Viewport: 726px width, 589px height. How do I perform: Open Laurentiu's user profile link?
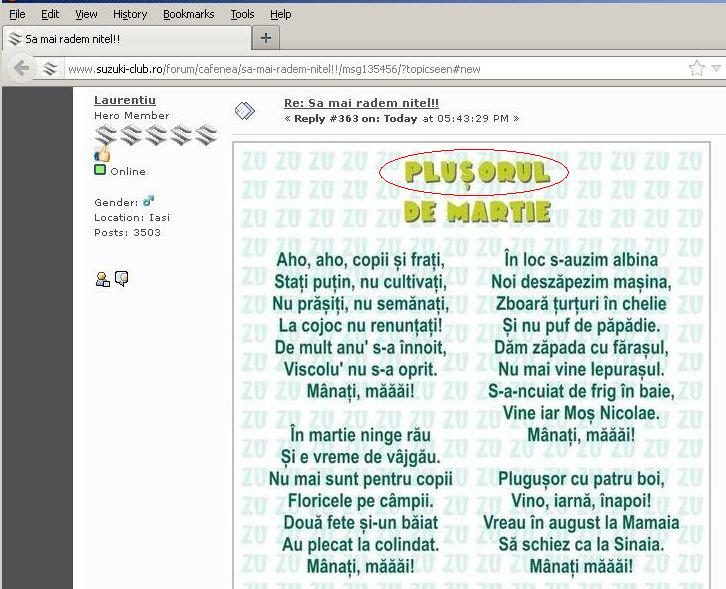pos(125,100)
